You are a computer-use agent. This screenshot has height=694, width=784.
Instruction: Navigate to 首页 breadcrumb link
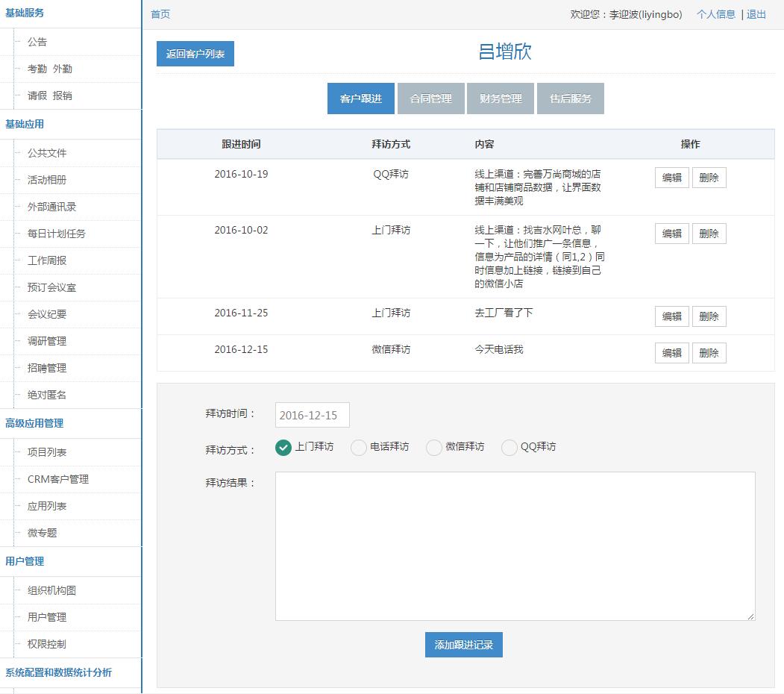[x=160, y=14]
